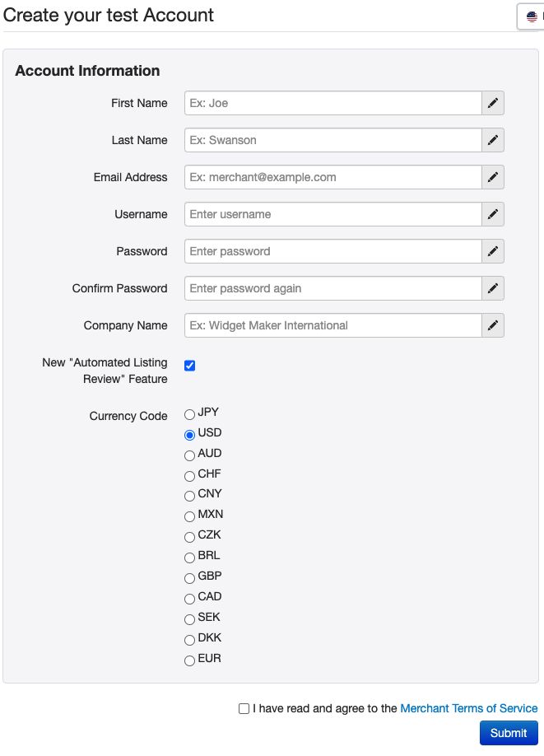This screenshot has width=544, height=756.
Task: Click the edit pencil beside Last Name
Action: click(x=492, y=140)
